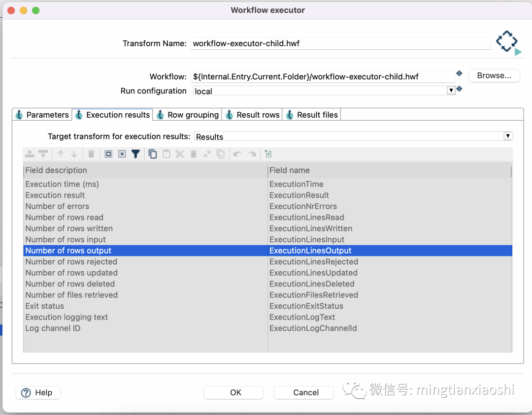532x415 pixels.
Task: Apply the filter to the fields list
Action: click(x=135, y=154)
